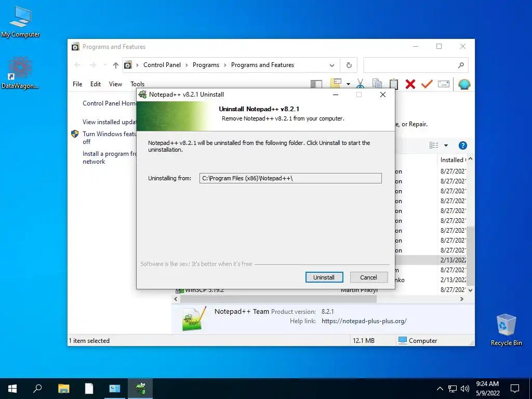The height and width of the screenshot is (399, 532).
Task: Click the Paste clipboard toolbar icon
Action: tap(394, 84)
